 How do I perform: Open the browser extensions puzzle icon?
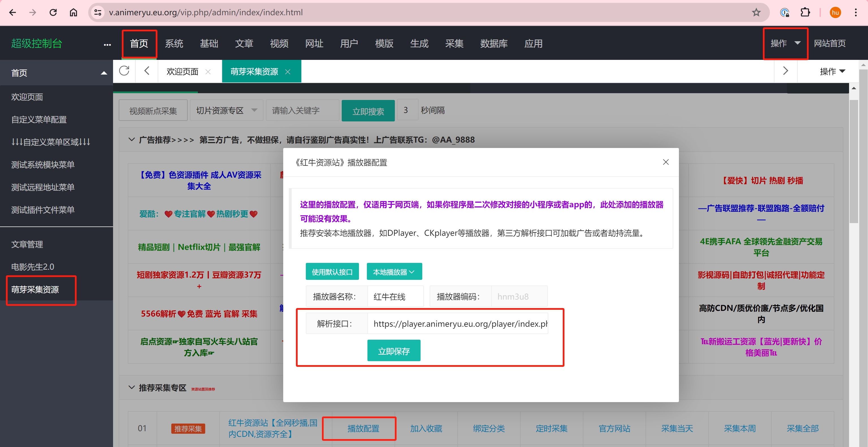click(805, 12)
